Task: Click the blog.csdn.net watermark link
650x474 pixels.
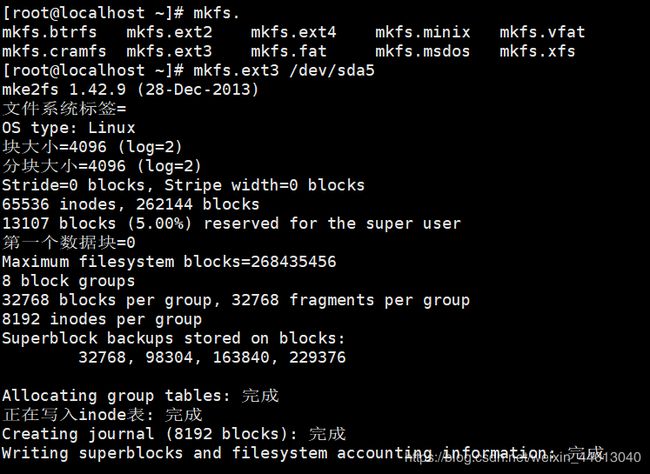Action: tap(523, 457)
